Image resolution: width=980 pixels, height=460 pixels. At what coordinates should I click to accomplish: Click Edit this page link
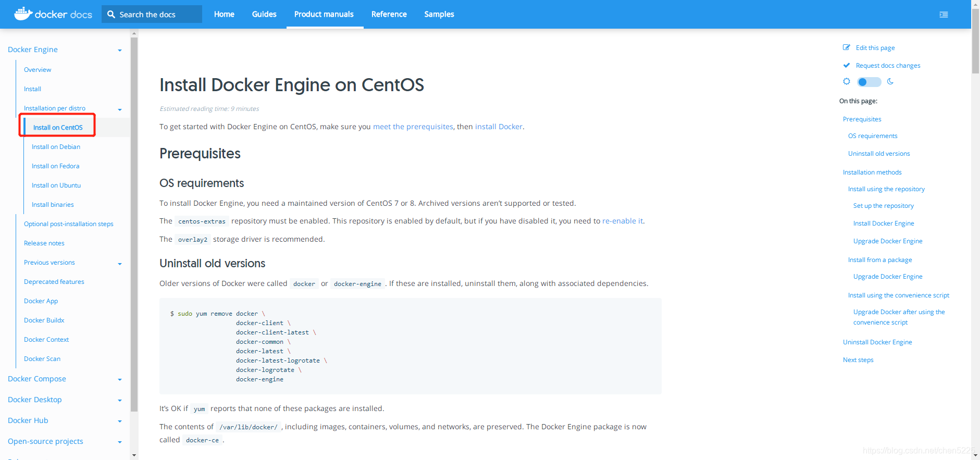click(x=875, y=48)
